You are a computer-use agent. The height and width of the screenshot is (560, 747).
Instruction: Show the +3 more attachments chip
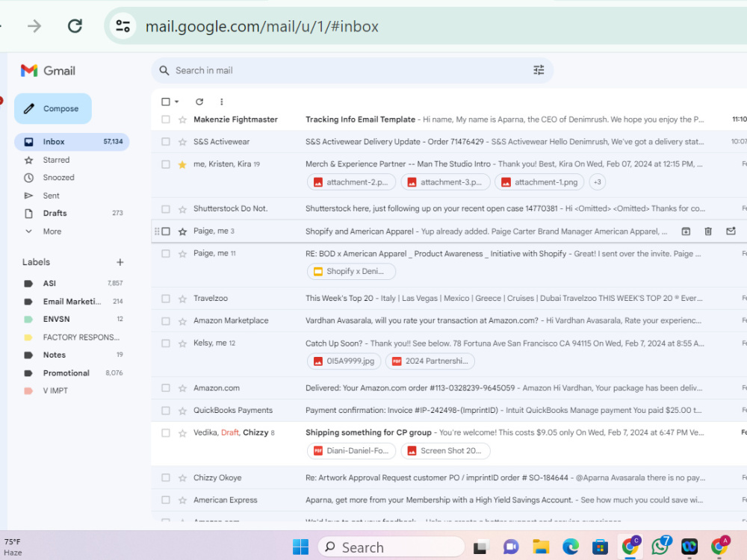(598, 182)
